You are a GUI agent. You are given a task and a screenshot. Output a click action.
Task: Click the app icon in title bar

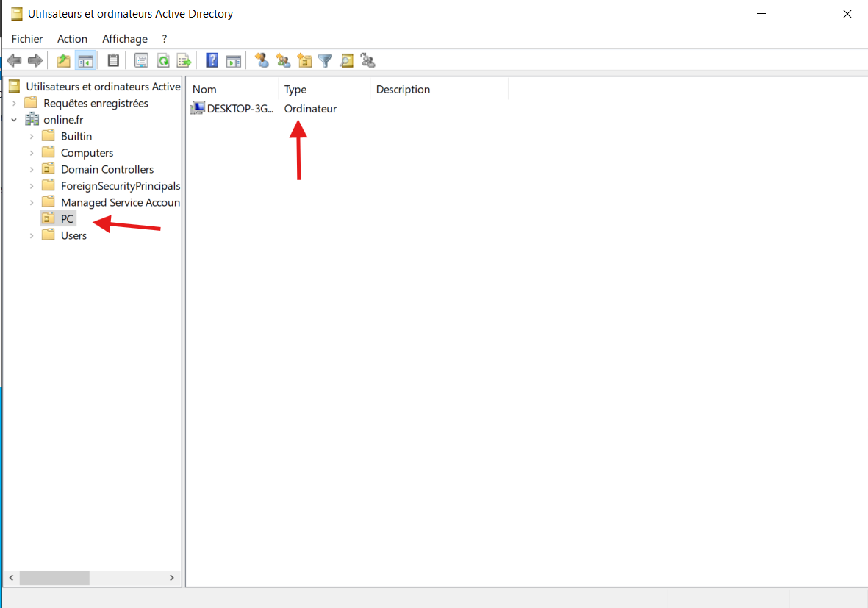pos(17,14)
